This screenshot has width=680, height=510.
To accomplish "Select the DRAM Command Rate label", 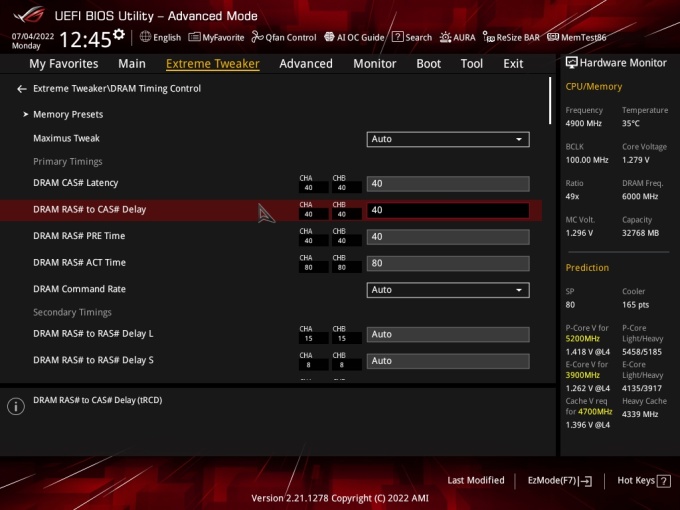I will 79,289.
